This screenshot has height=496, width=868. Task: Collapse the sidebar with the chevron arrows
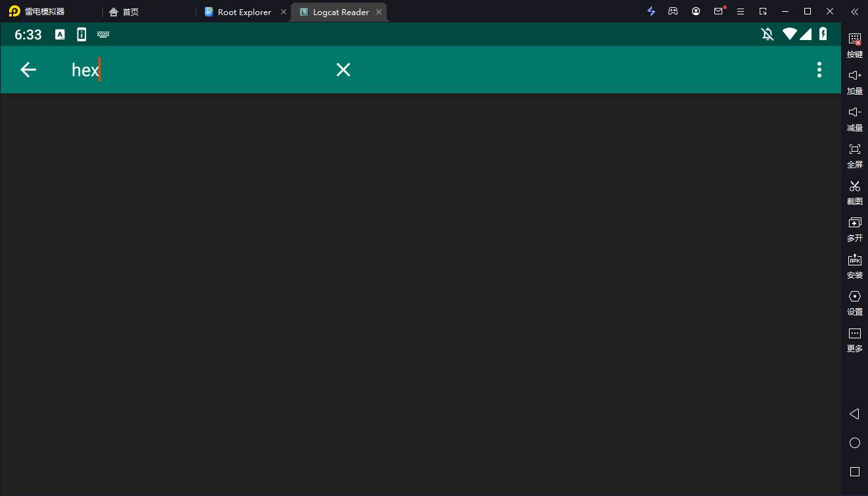click(x=854, y=11)
